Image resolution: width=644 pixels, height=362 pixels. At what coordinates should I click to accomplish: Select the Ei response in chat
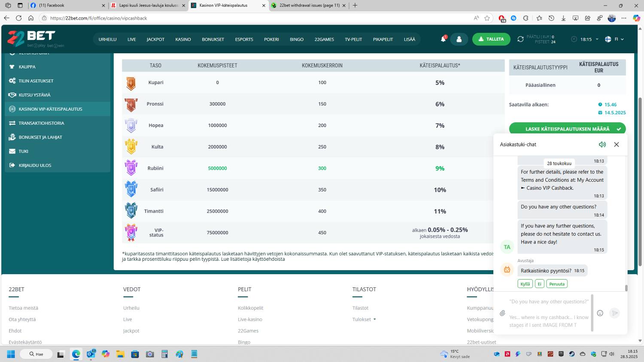(x=540, y=284)
